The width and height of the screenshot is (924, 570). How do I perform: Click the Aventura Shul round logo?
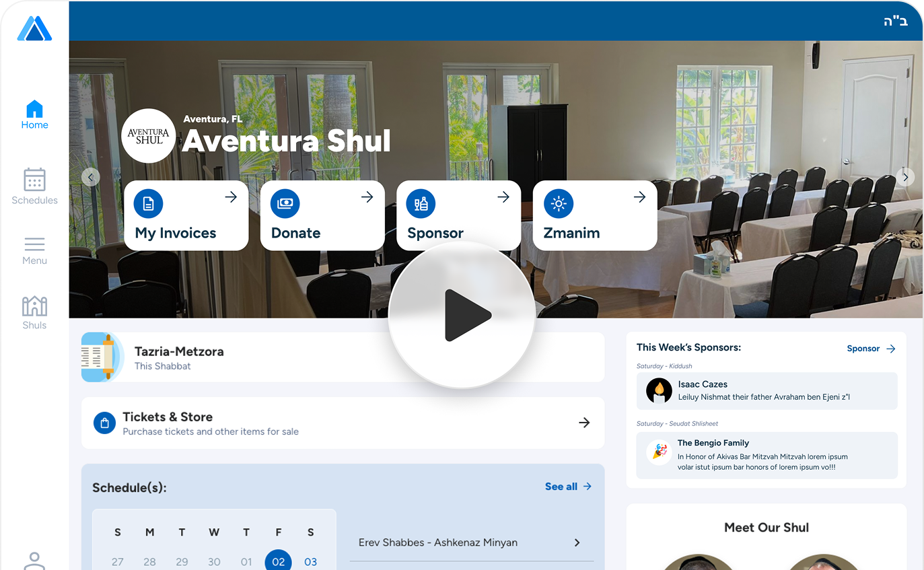[149, 136]
